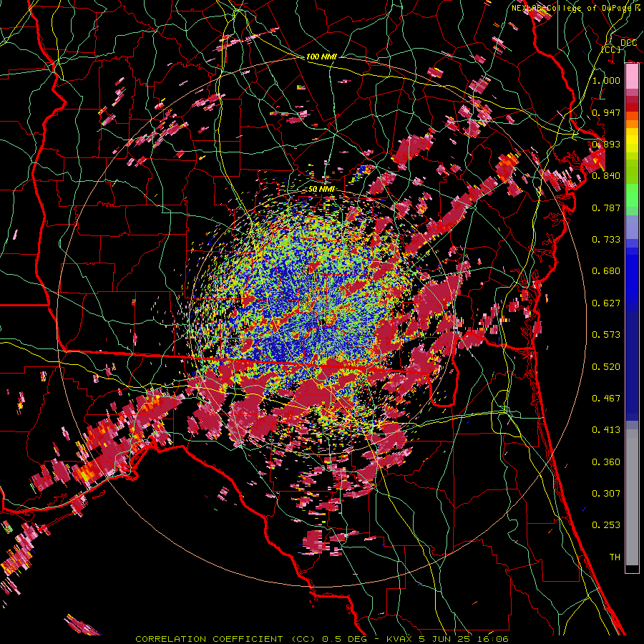Click the radar site at the rings' center
The width and height of the screenshot is (644, 644).
pos(322,321)
